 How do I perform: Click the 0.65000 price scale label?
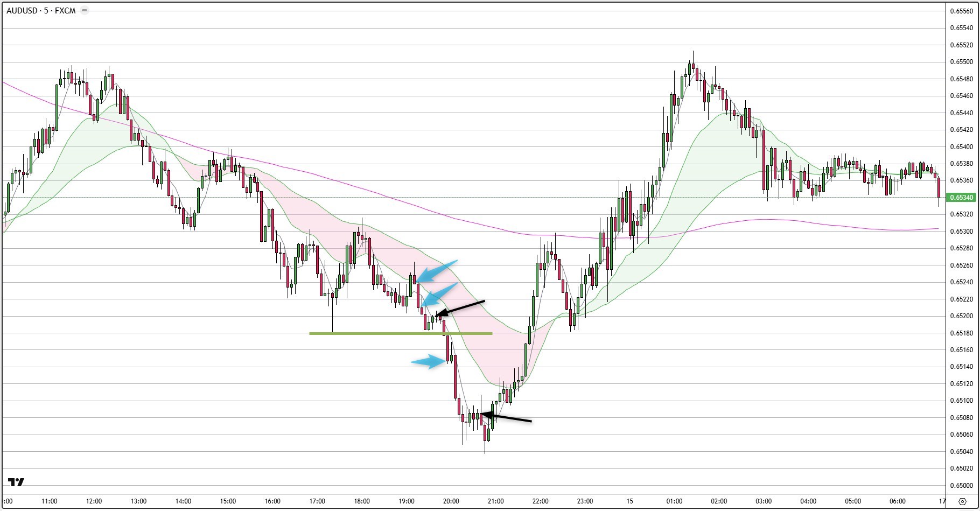(961, 485)
